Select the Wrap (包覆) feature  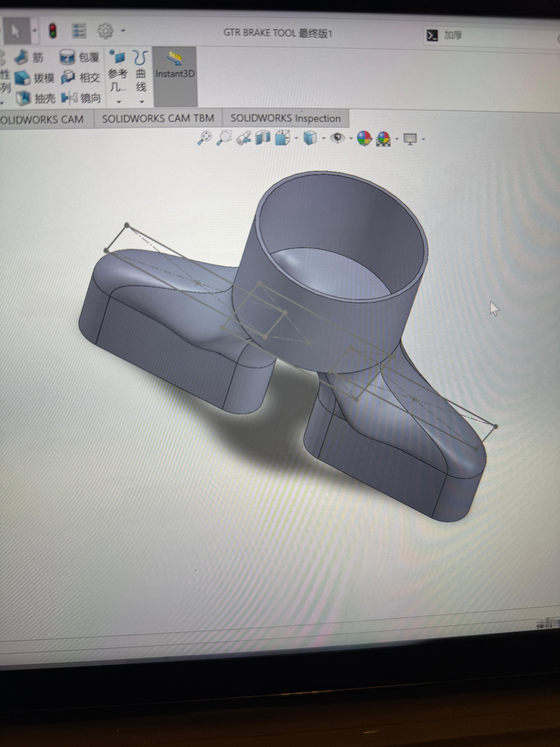click(80, 57)
